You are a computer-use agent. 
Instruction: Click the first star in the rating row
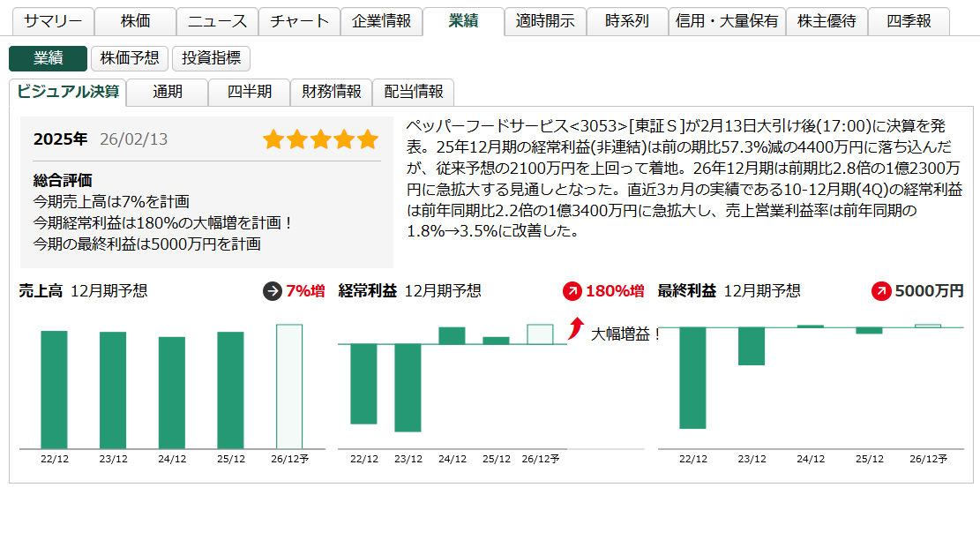click(272, 139)
